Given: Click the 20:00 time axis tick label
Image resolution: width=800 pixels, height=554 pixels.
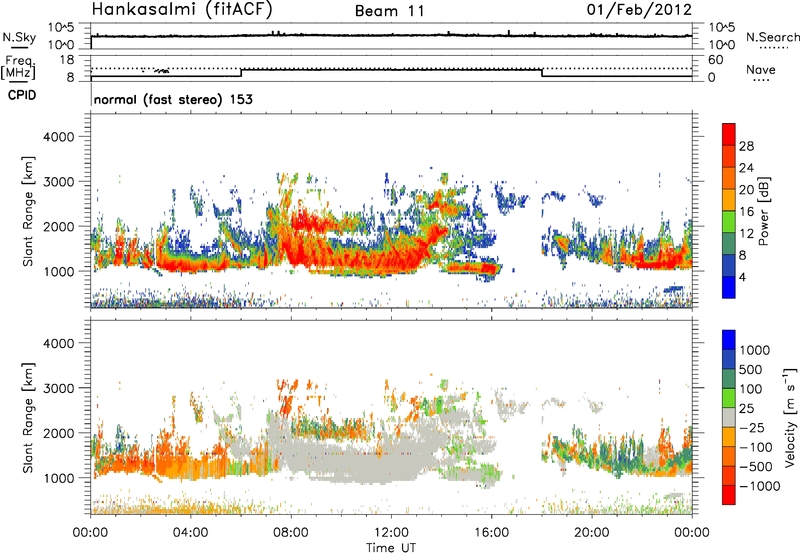Looking at the screenshot, I should click(x=592, y=532).
